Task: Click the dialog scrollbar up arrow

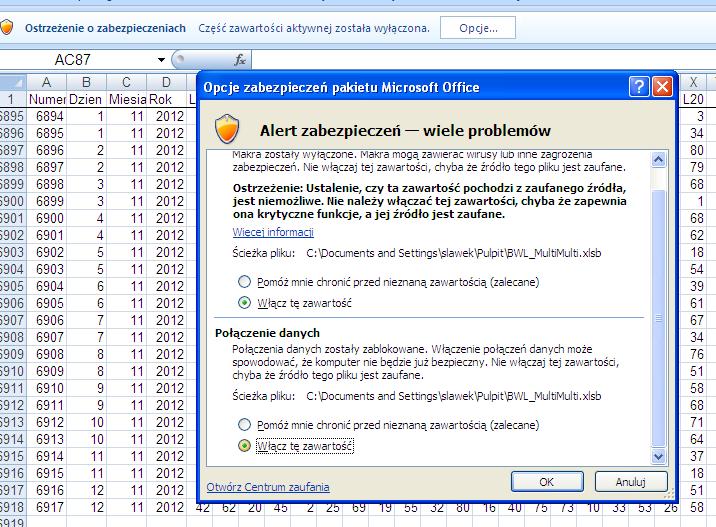Action: coord(658,159)
